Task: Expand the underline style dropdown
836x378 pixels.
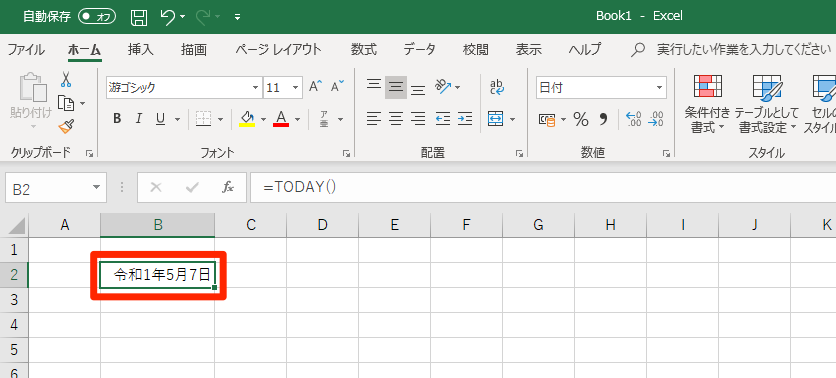Action: pos(178,119)
